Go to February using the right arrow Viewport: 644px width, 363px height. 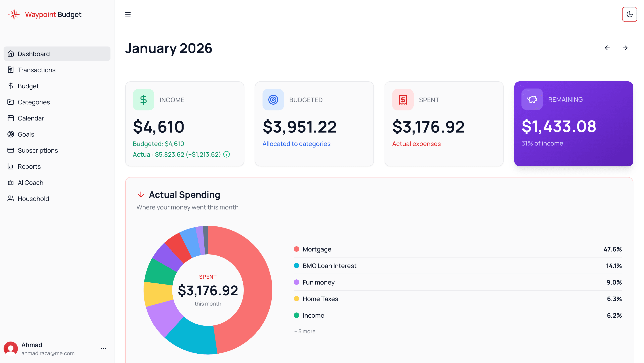[x=625, y=48]
